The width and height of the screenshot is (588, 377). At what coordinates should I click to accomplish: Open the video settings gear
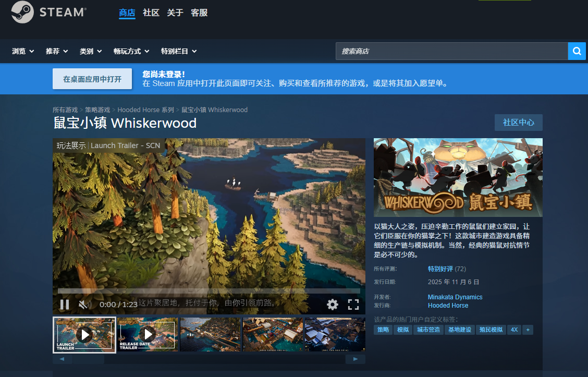coord(333,304)
